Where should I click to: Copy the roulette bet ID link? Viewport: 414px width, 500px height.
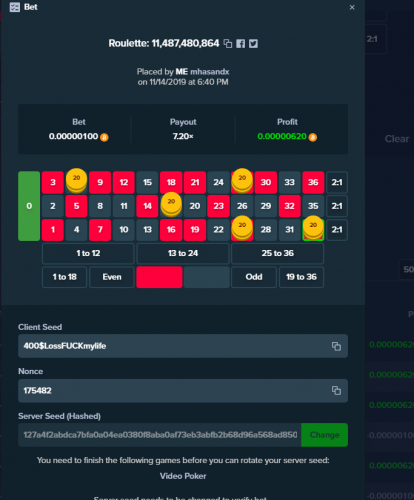228,44
